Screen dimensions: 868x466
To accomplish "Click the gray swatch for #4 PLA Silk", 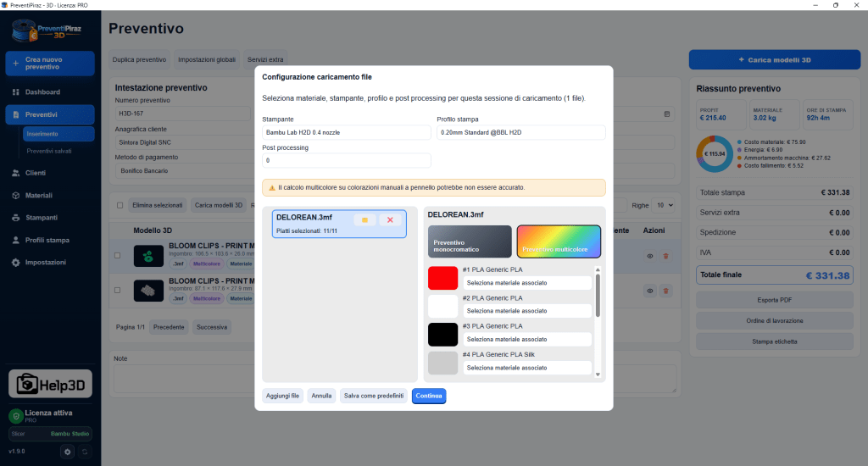I will (442, 363).
